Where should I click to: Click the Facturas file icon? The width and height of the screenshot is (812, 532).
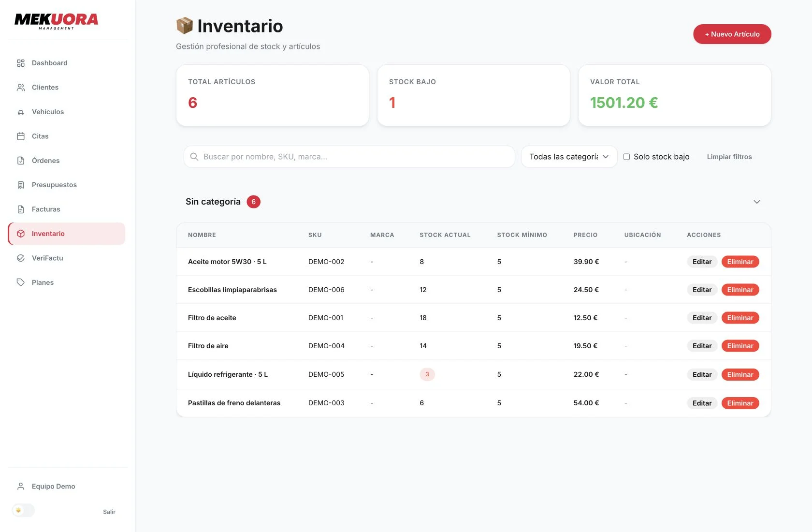[21, 209]
